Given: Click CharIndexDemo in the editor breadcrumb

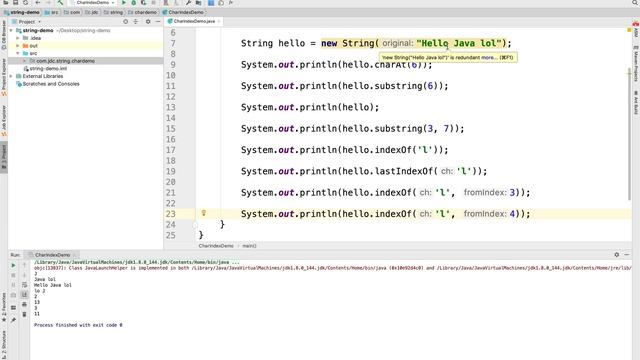Looking at the screenshot, I should [x=216, y=246].
